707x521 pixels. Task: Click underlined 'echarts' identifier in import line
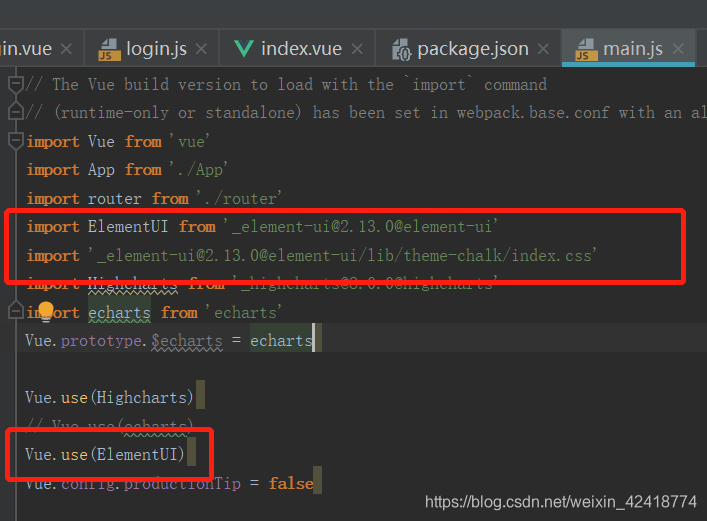pos(119,313)
